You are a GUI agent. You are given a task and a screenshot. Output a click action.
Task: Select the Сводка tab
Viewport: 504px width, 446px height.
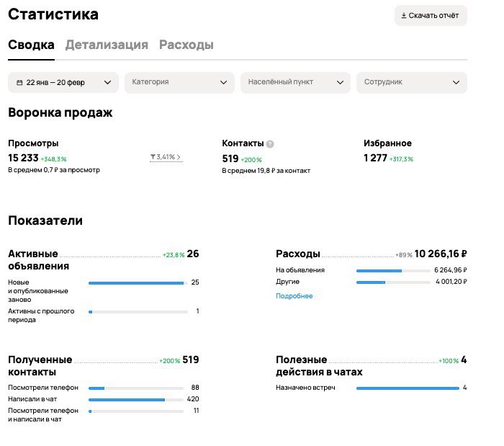(31, 45)
